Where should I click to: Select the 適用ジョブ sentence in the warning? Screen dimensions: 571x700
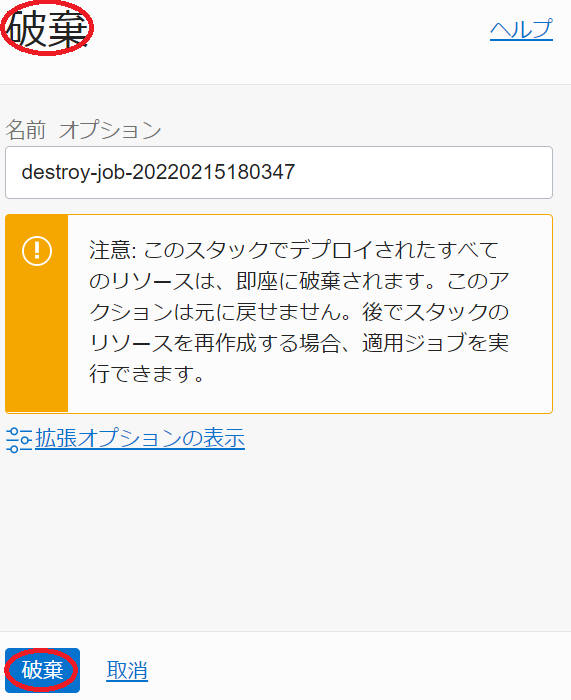(x=299, y=343)
